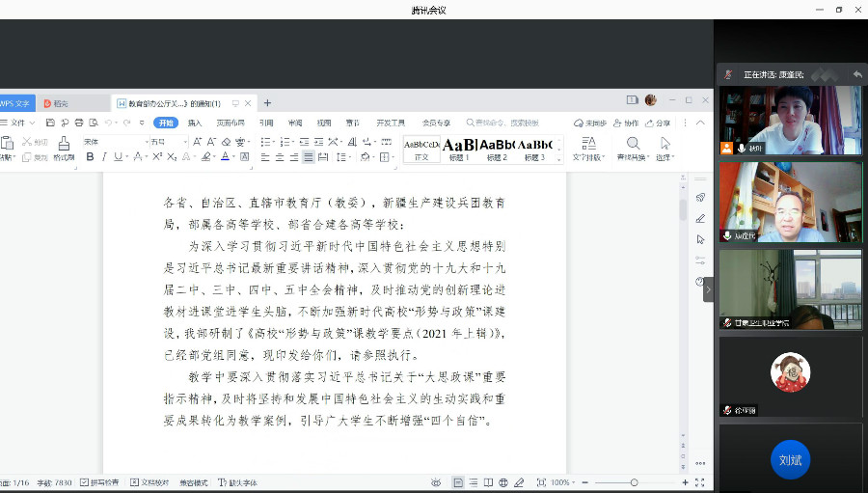Open the font name dropdown
The height and width of the screenshot is (493, 868).
(109, 142)
